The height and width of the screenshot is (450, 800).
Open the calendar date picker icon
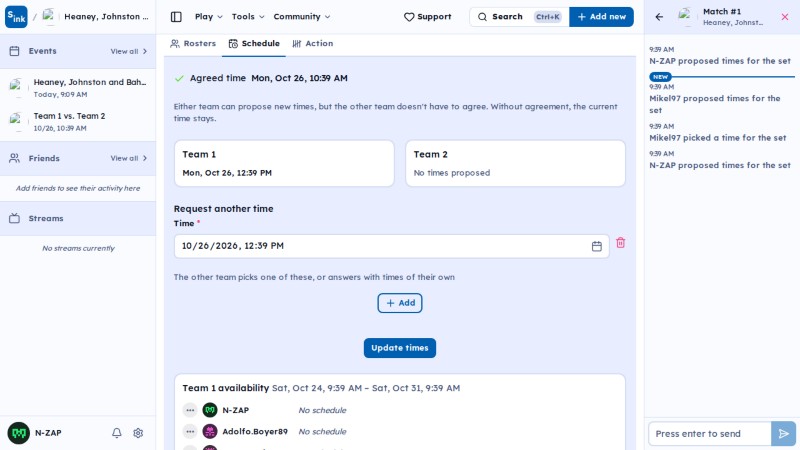tap(596, 246)
